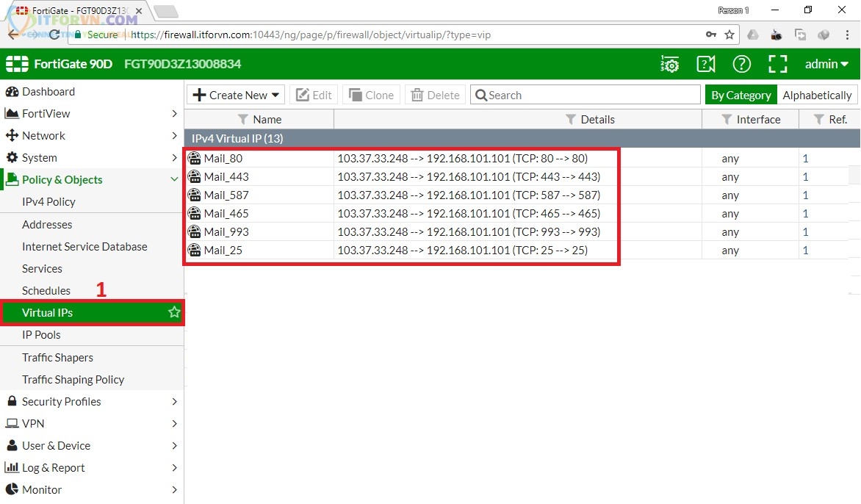The width and height of the screenshot is (861, 504).
Task: Open the video tutorial icon in header
Action: tap(705, 64)
